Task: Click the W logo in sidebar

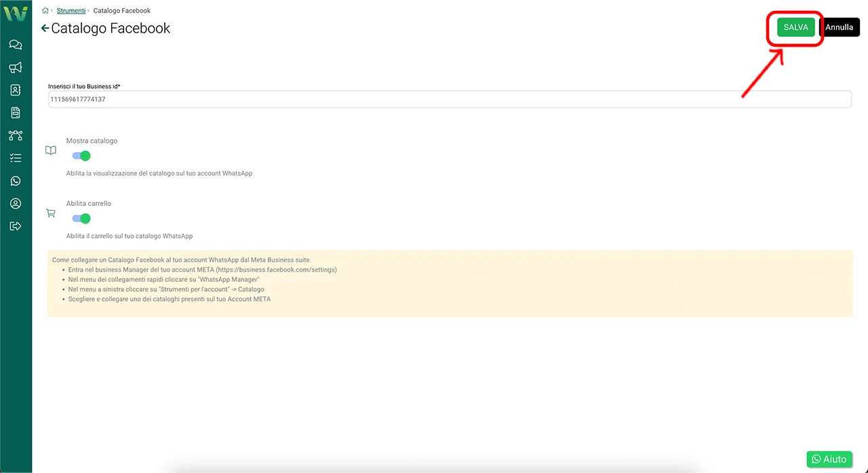Action: [16, 13]
